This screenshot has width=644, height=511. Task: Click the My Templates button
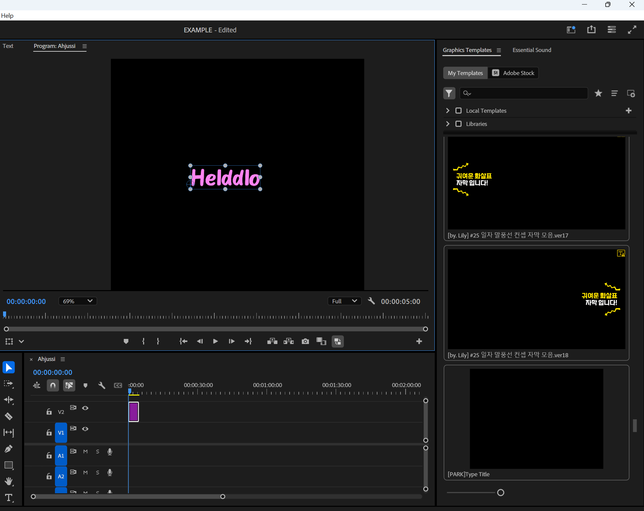point(465,73)
